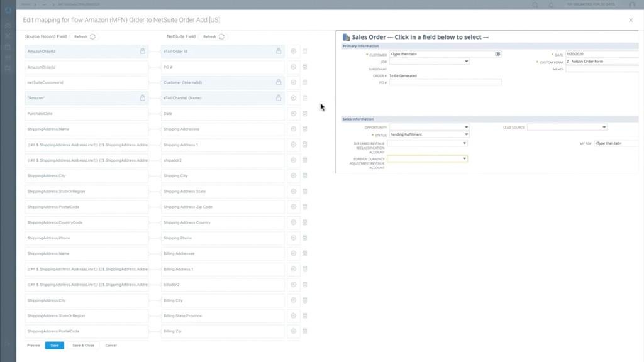The height and width of the screenshot is (362, 644).
Task: Select the PurchaseDate source field
Action: [x=86, y=114]
